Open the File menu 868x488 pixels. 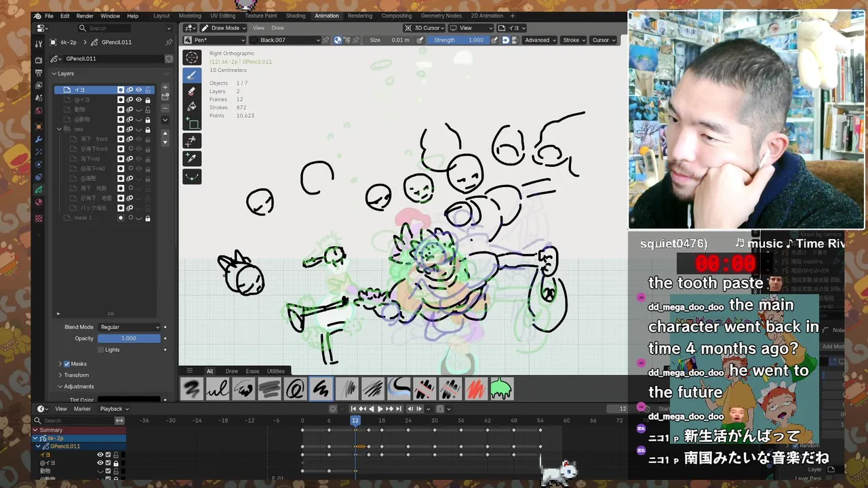point(49,16)
